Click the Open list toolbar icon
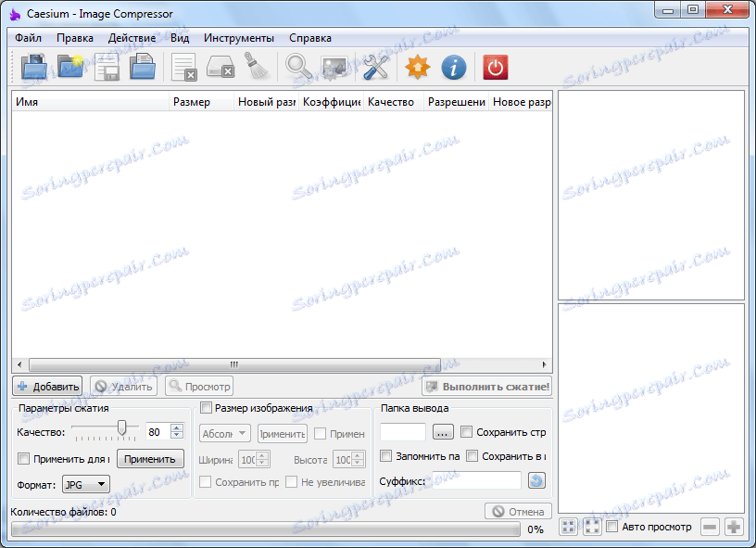 point(143,67)
